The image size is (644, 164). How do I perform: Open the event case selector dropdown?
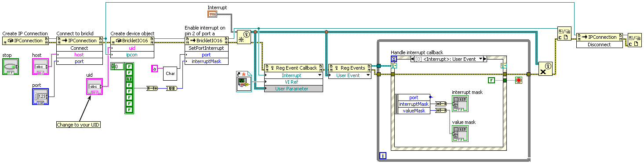point(481,59)
